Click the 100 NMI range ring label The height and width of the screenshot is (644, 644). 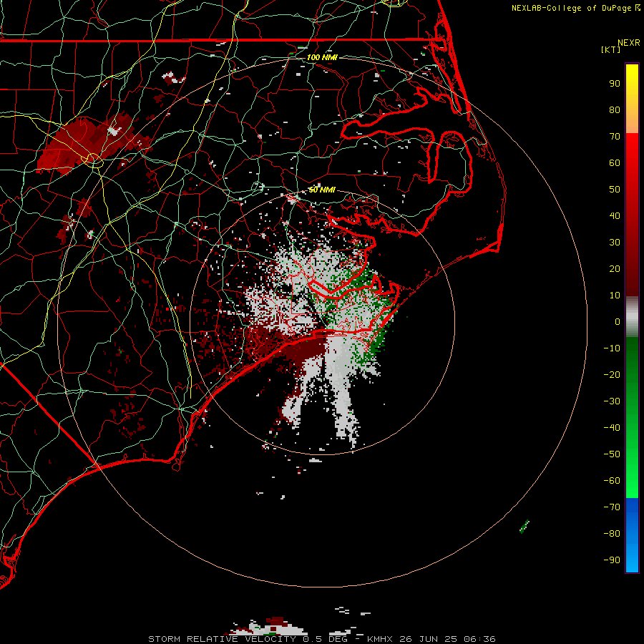click(322, 57)
